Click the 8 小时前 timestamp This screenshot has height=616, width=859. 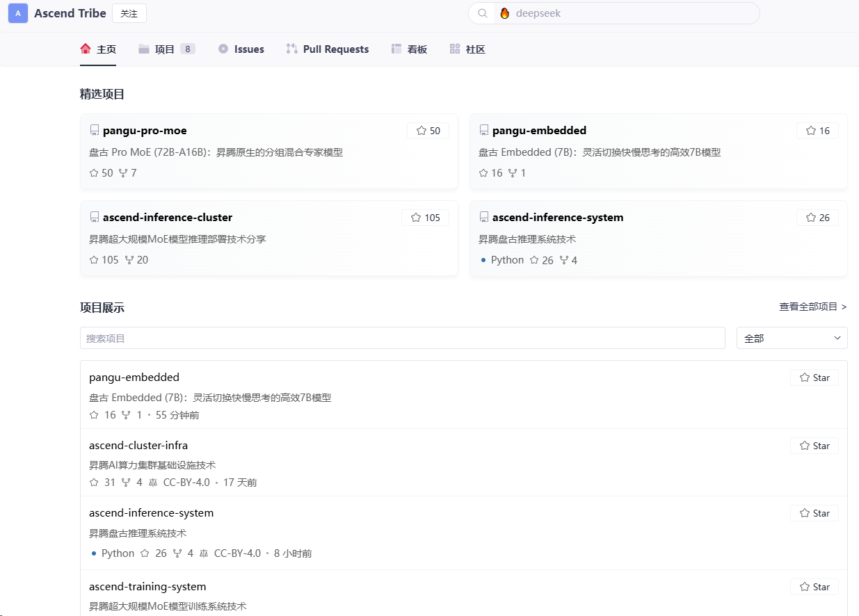click(293, 553)
